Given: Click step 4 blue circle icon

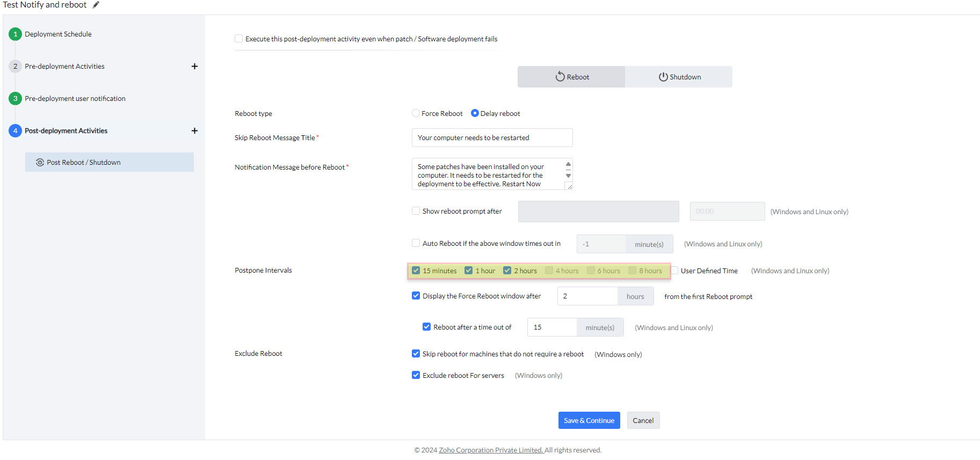Looking at the screenshot, I should (x=15, y=131).
